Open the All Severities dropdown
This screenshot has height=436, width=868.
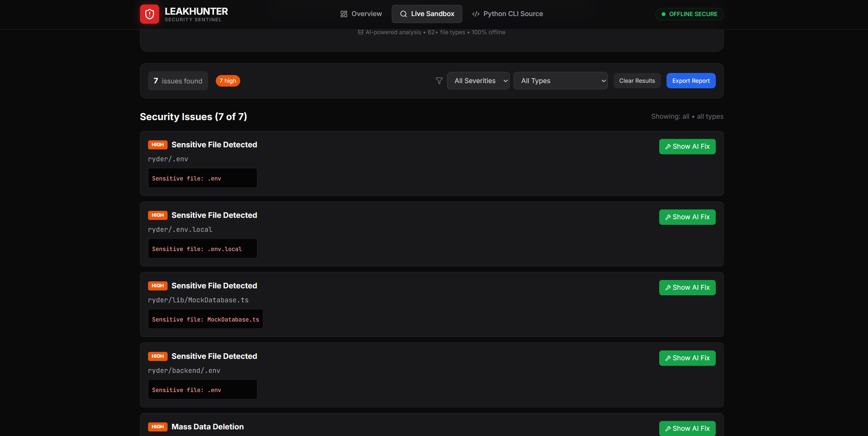(x=478, y=81)
